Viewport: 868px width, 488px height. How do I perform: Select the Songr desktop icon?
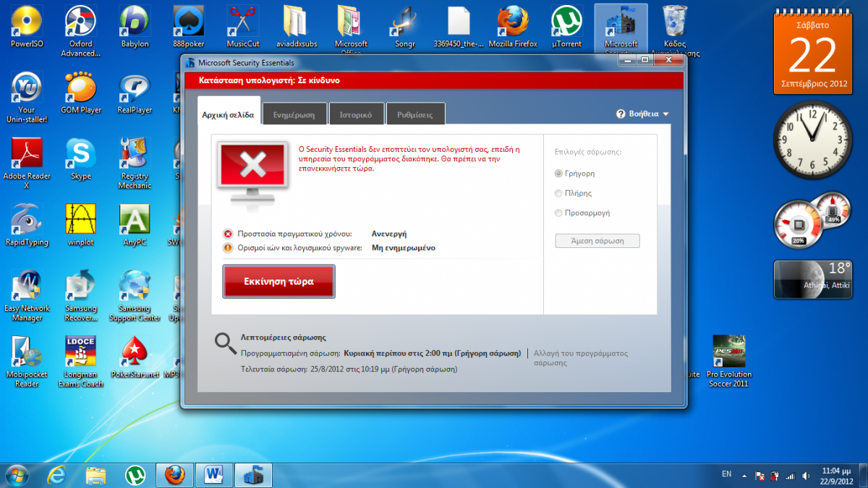[x=405, y=27]
